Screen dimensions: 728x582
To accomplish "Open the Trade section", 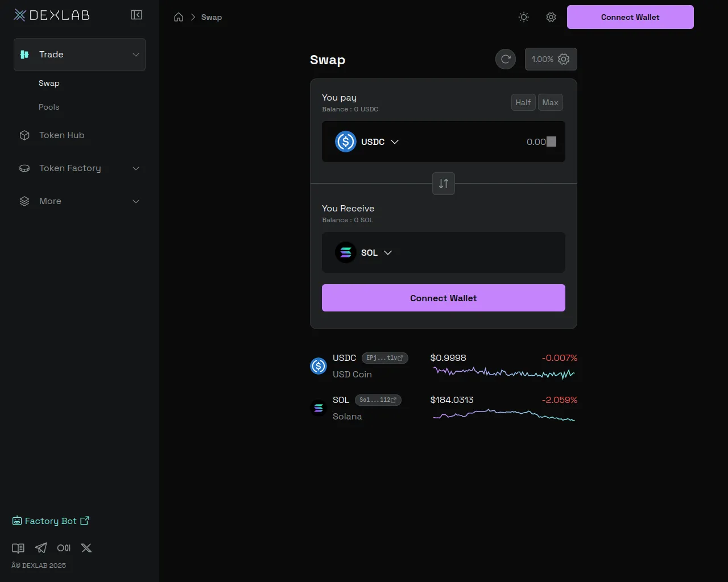I will [80, 55].
